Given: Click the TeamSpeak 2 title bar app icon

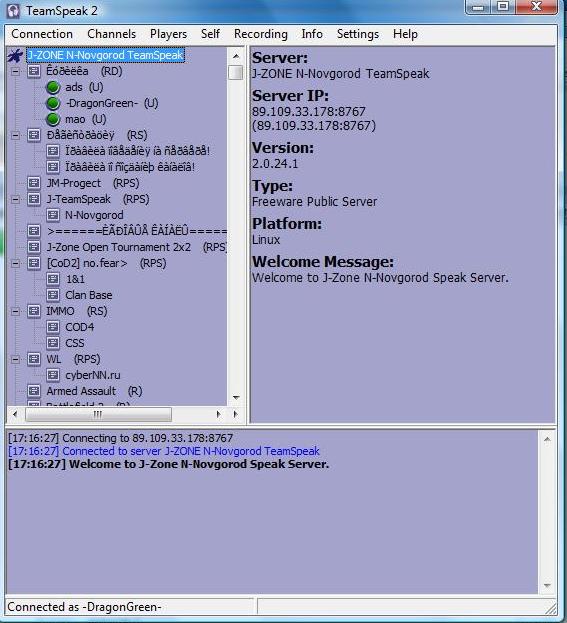Looking at the screenshot, I should pos(13,11).
